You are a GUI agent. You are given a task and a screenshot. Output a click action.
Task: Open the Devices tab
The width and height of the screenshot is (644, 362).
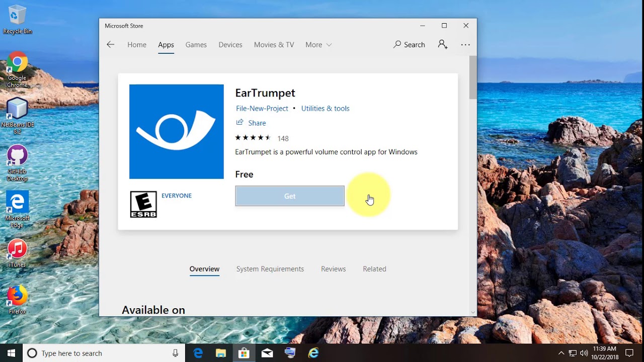pos(230,45)
